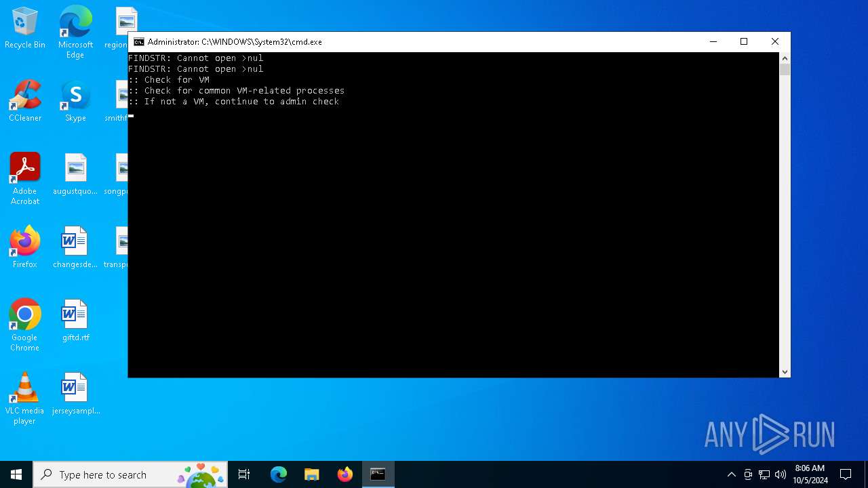Viewport: 868px width, 488px height.
Task: Open the volume speaker tray icon
Action: click(781, 474)
